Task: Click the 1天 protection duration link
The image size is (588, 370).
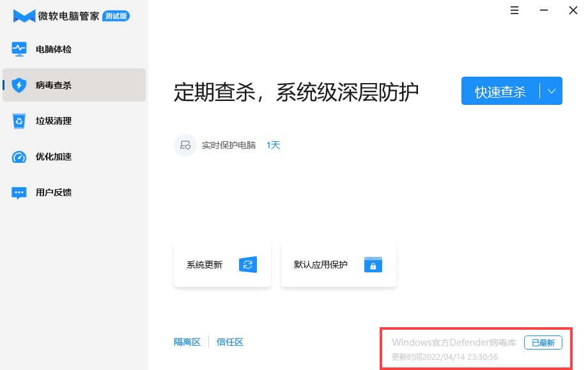Action: (x=273, y=145)
